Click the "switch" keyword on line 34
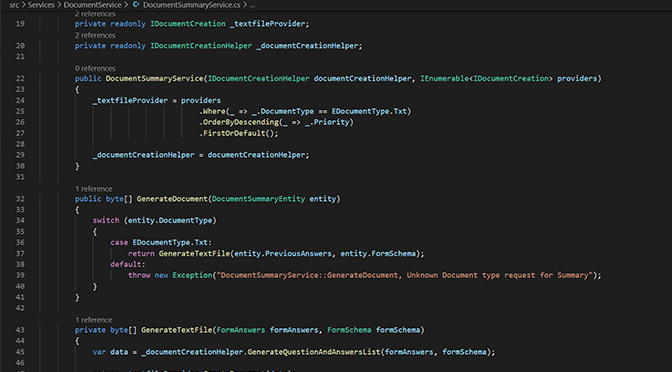 click(106, 221)
